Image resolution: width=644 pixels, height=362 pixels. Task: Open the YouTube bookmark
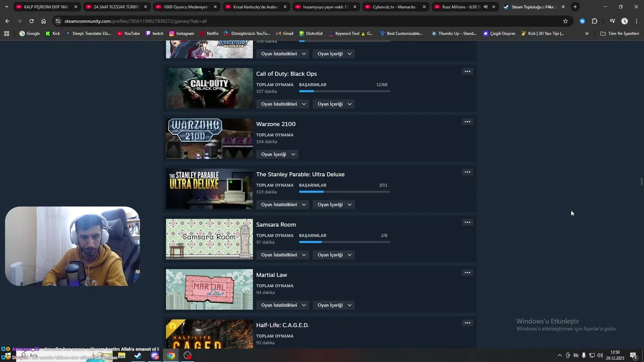click(128, 34)
